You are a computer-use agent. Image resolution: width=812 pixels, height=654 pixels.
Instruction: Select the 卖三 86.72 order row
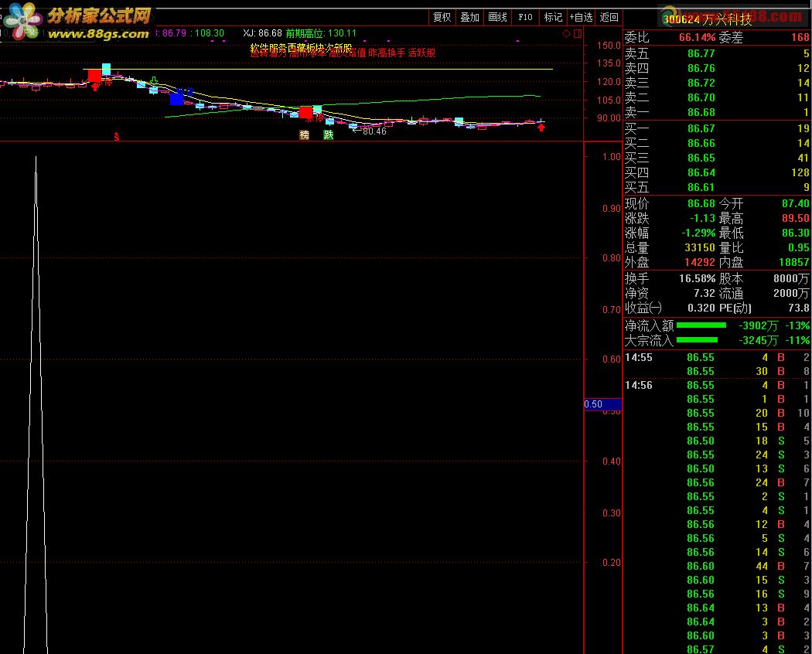tap(717, 83)
